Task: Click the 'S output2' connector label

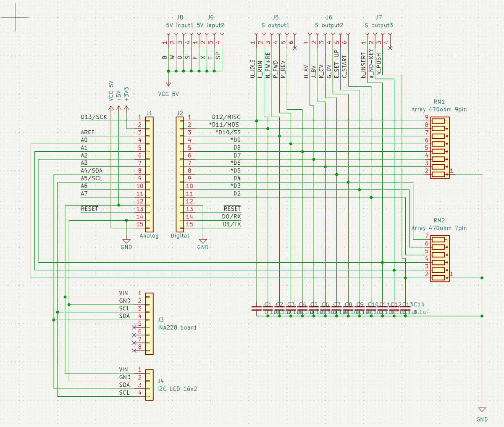Action: 329,25
